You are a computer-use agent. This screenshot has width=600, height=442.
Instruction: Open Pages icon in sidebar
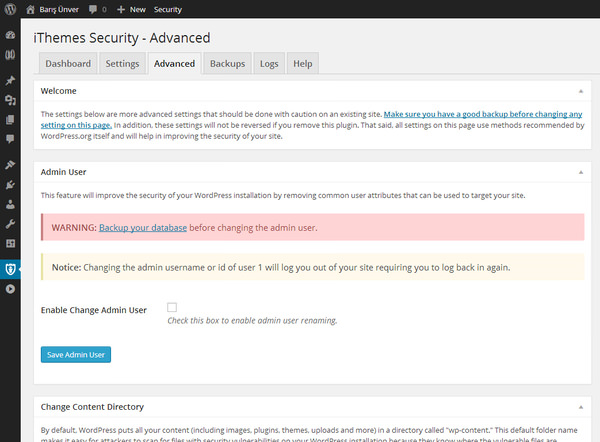coord(10,120)
